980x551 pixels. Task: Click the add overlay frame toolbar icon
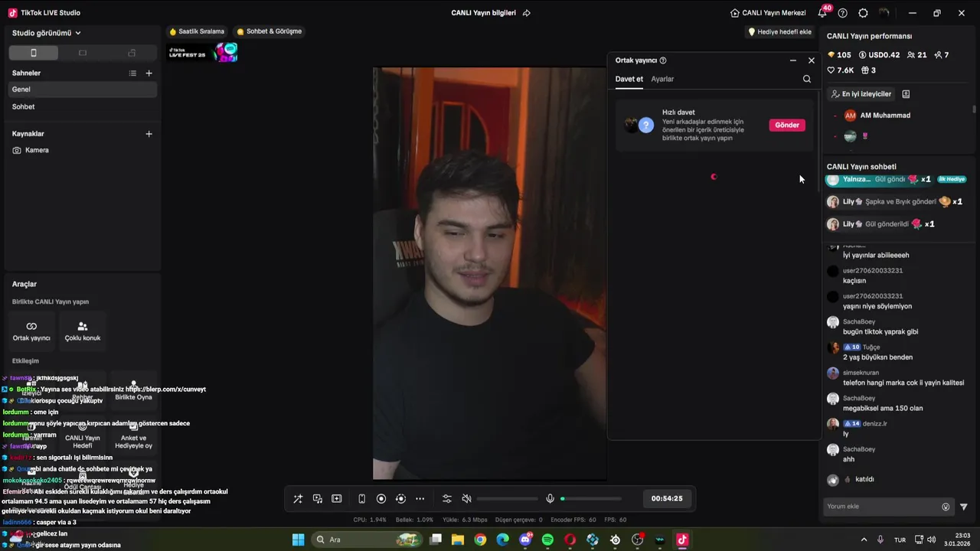pos(337,499)
